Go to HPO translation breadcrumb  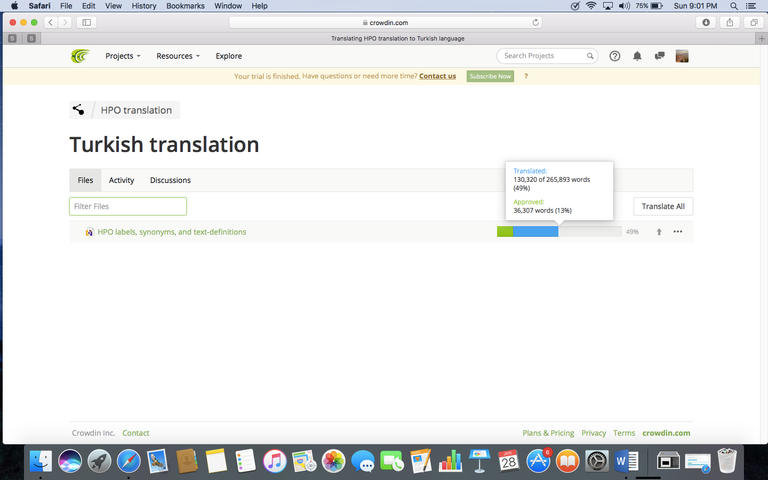point(136,110)
